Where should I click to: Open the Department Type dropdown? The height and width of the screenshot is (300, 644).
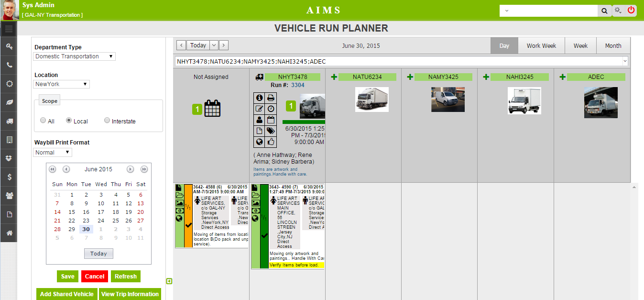coord(75,56)
